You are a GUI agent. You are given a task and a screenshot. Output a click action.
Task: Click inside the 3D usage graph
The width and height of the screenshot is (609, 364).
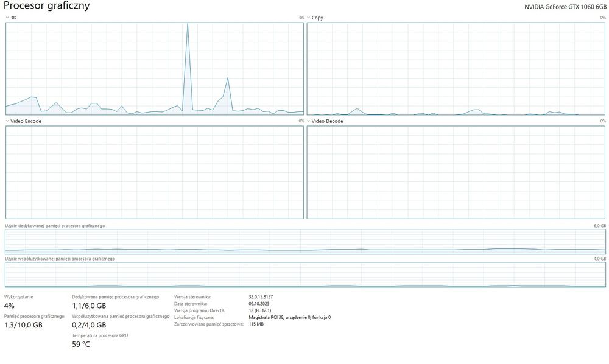point(155,69)
